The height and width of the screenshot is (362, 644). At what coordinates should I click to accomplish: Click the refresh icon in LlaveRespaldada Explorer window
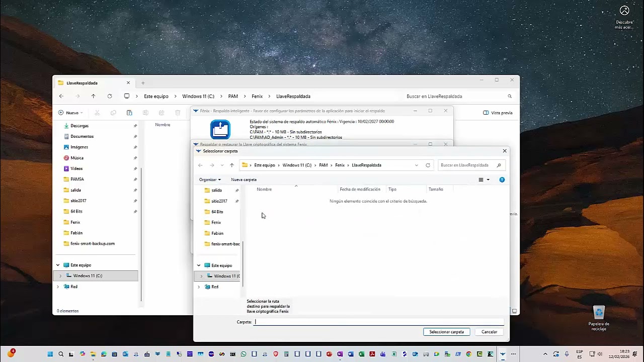point(110,96)
